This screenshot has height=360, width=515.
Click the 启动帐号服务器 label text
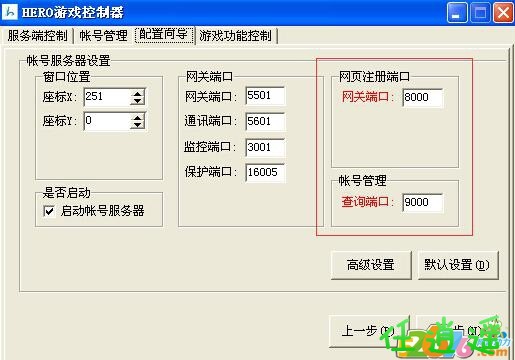tap(102, 211)
